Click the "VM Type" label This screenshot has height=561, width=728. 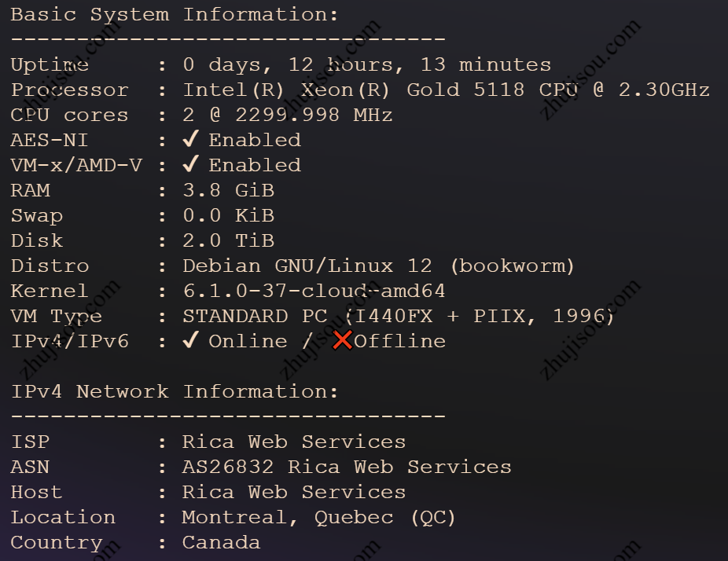(x=56, y=317)
